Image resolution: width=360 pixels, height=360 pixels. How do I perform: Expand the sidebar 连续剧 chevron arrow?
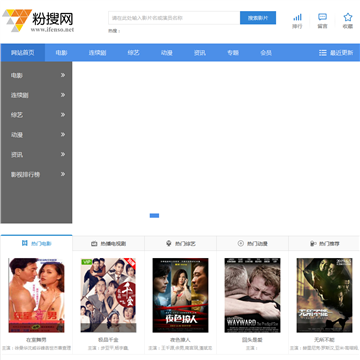click(63, 95)
